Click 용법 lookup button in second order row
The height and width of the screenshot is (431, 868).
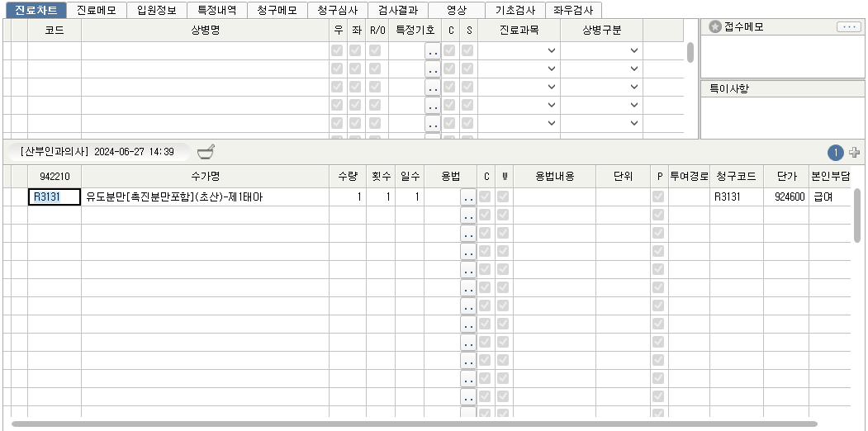468,215
